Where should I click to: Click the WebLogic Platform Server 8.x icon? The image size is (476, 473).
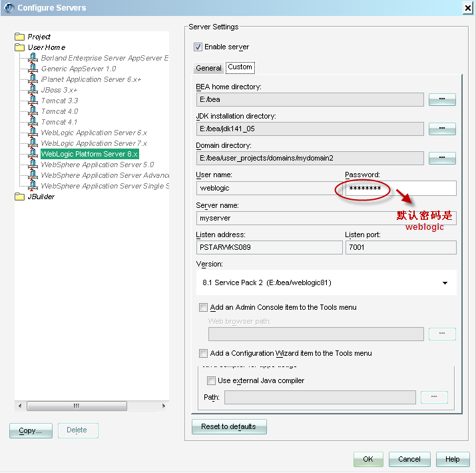pyautogui.click(x=33, y=153)
